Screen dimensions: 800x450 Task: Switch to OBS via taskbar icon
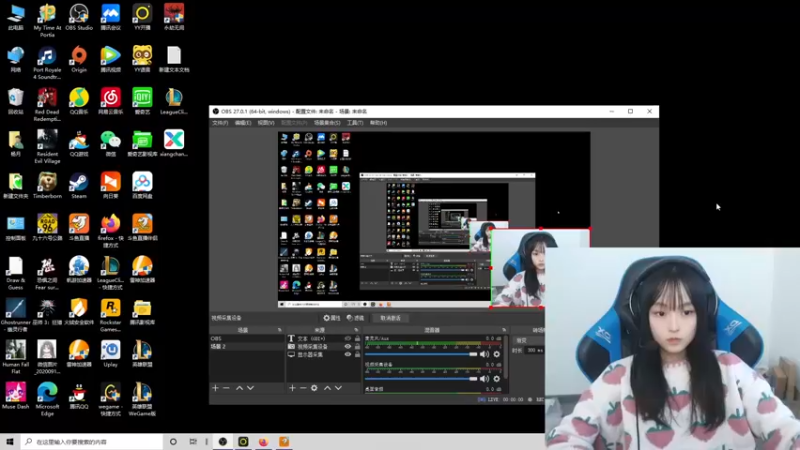223,441
